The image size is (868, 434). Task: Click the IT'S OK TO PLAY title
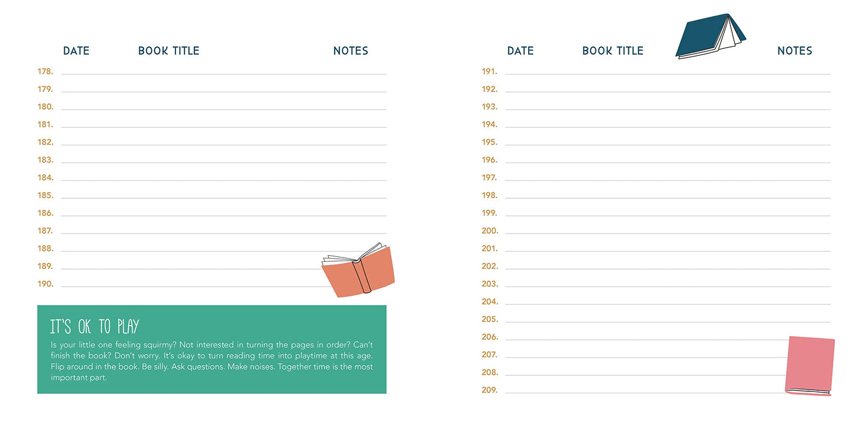pos(95,327)
